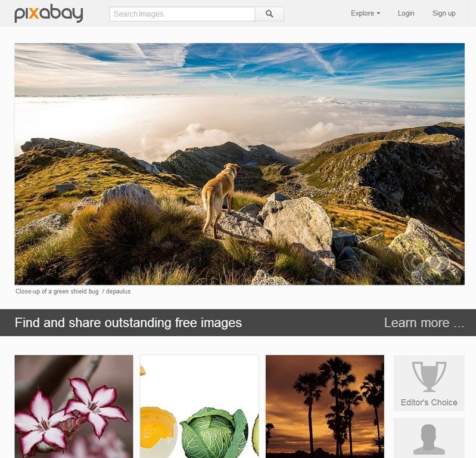Focus the Search Images text field
This screenshot has width=476, height=458.
pos(182,14)
